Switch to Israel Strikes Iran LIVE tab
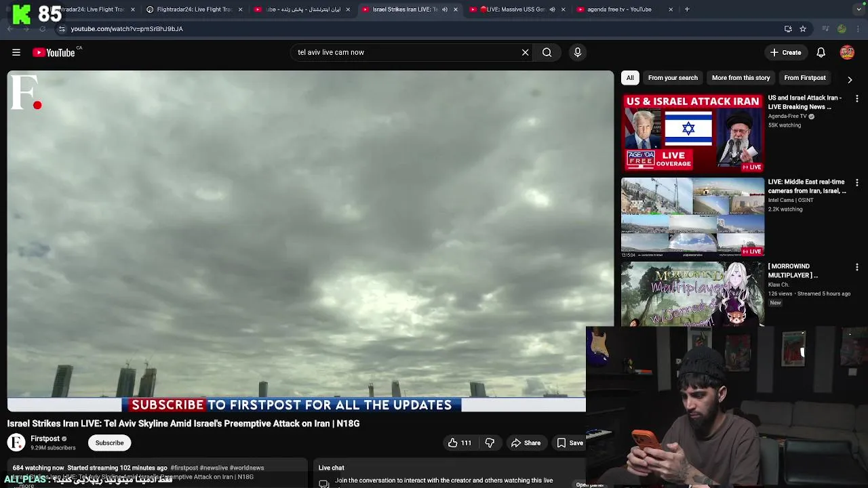Image resolution: width=868 pixels, height=488 pixels. pos(405,9)
